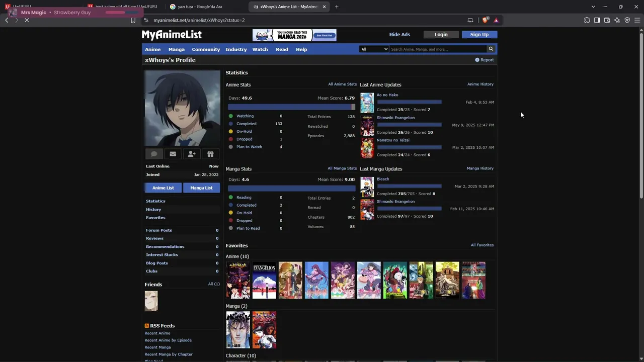The height and width of the screenshot is (362, 644).
Task: Click the MyAnimeList logo
Action: click(x=172, y=35)
